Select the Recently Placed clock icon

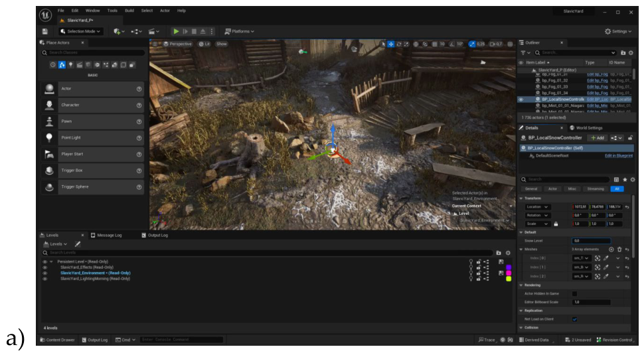pos(52,65)
